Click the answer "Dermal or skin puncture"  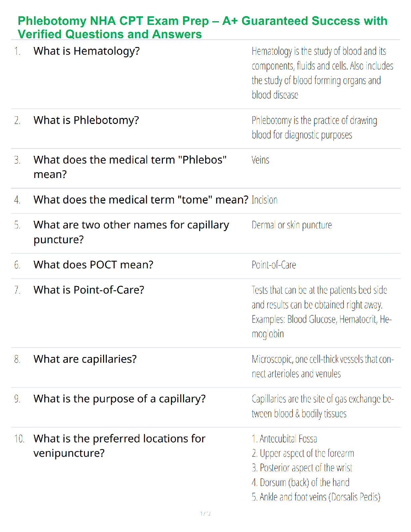tap(291, 225)
